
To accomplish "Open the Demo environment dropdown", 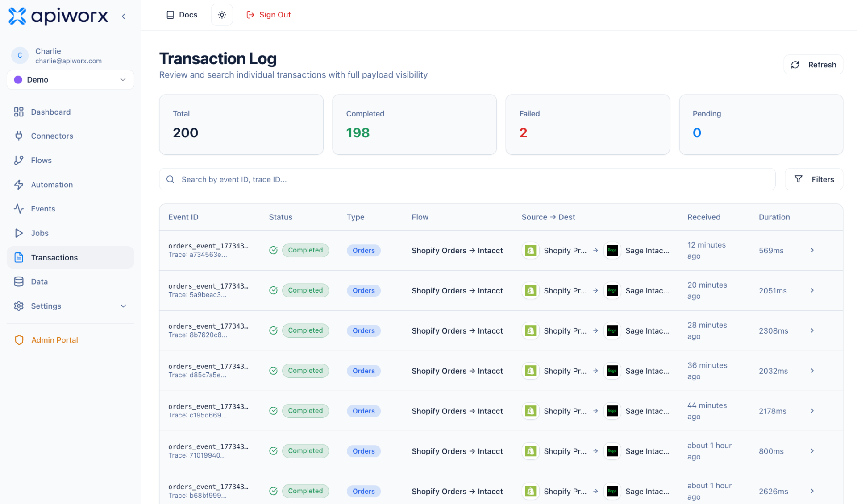I will click(70, 80).
